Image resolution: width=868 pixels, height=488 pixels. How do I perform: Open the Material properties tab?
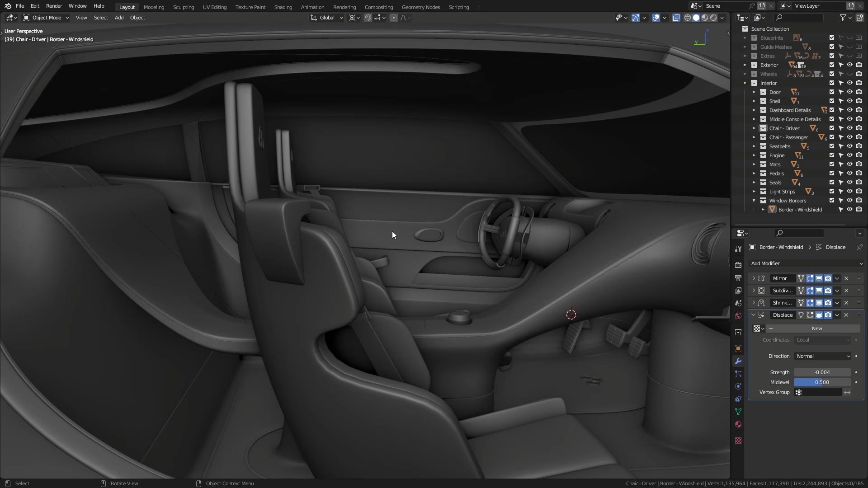coord(738,424)
